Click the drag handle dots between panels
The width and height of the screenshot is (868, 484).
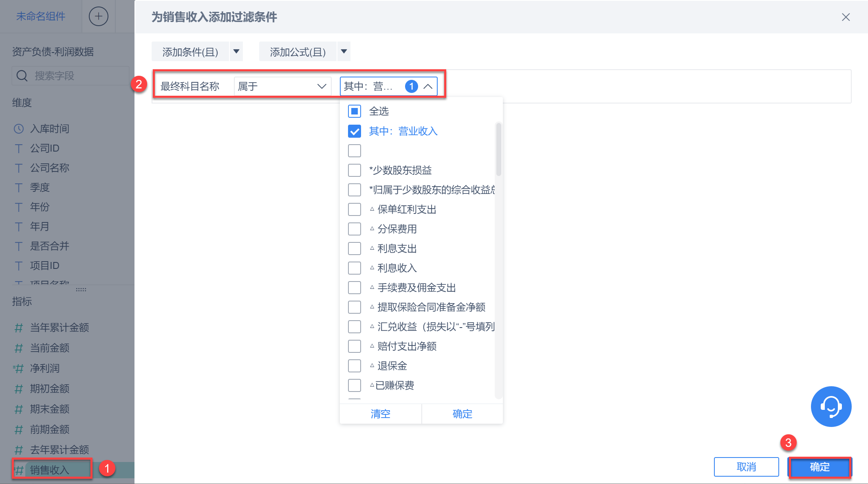point(81,290)
